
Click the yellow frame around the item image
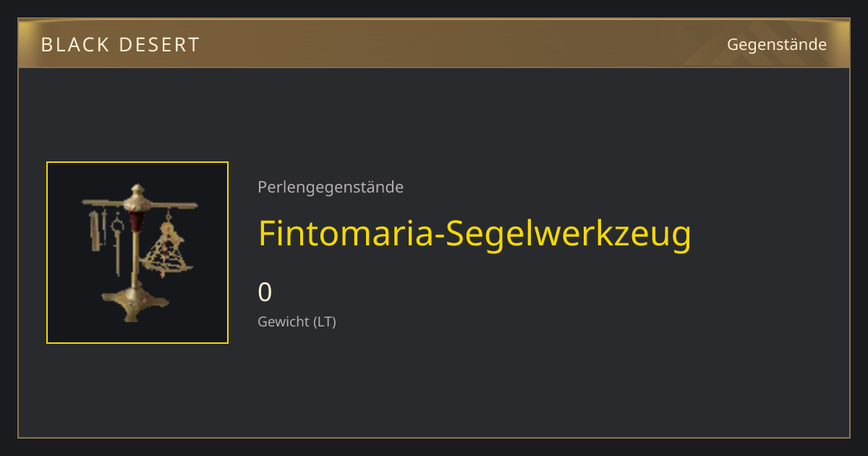(137, 163)
